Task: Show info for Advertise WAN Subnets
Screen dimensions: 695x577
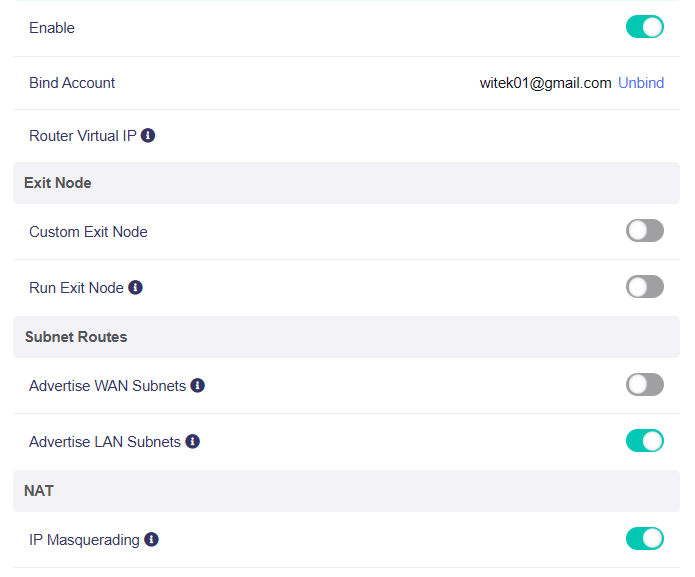Action: click(x=197, y=386)
